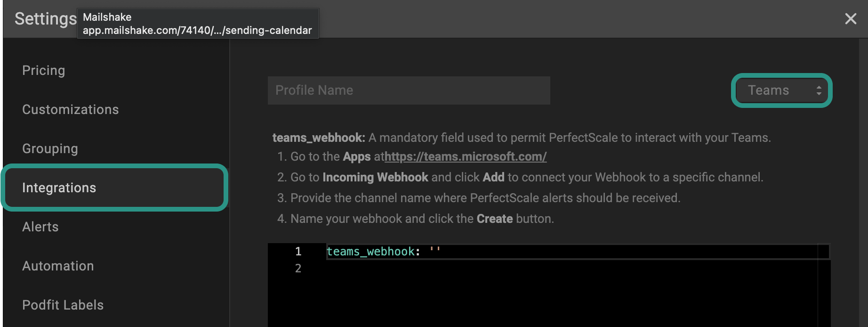Click line number 1 in editor gutter
This screenshot has width=868, height=327.
298,252
